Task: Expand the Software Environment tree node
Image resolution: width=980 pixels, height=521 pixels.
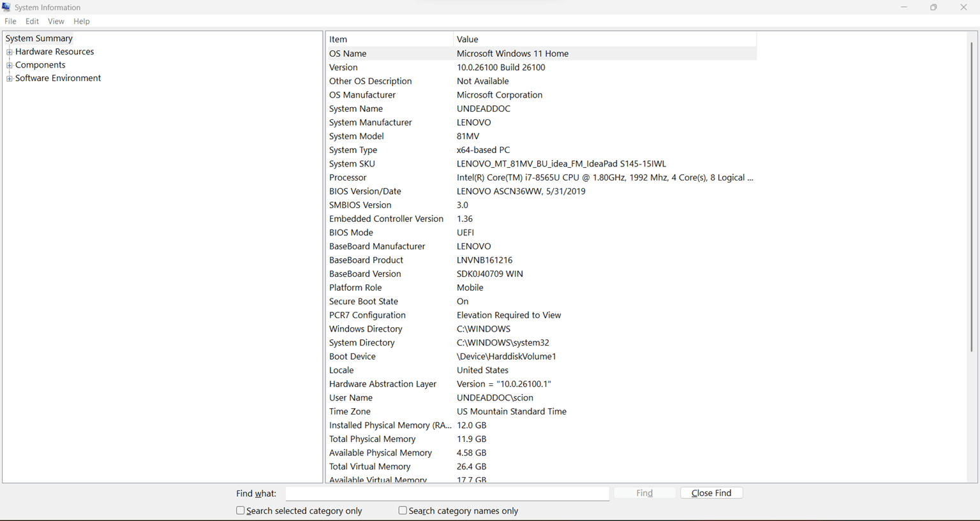Action: tap(10, 78)
